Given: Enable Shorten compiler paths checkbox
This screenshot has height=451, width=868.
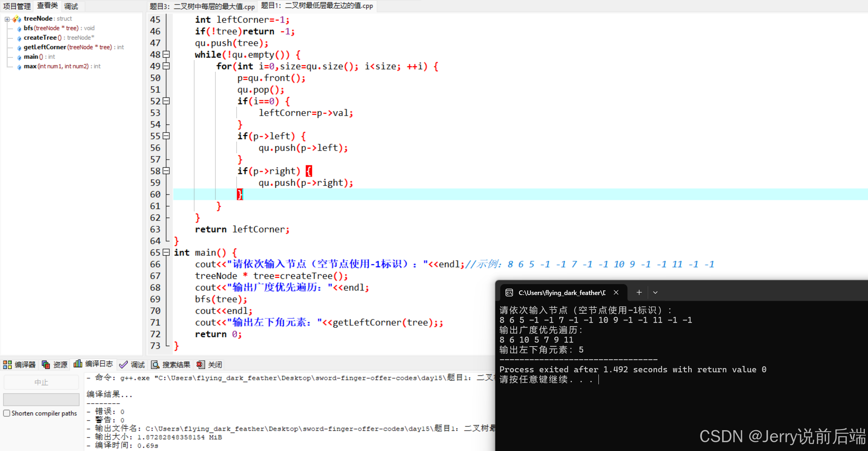Looking at the screenshot, I should [x=7, y=413].
